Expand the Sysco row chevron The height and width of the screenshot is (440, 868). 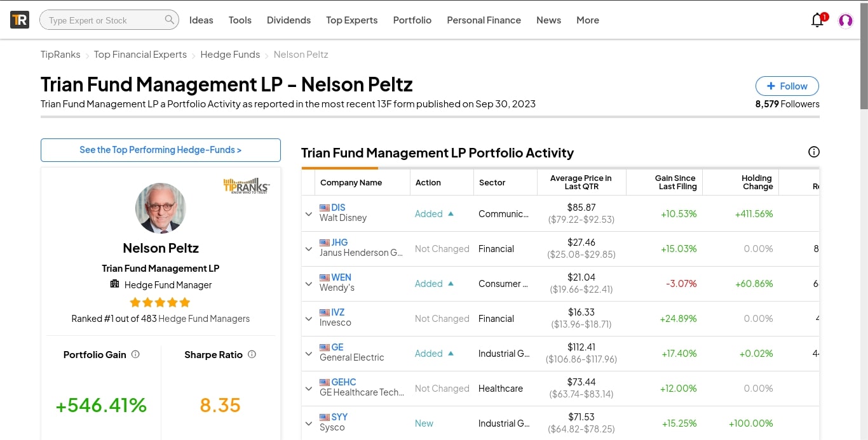click(309, 423)
